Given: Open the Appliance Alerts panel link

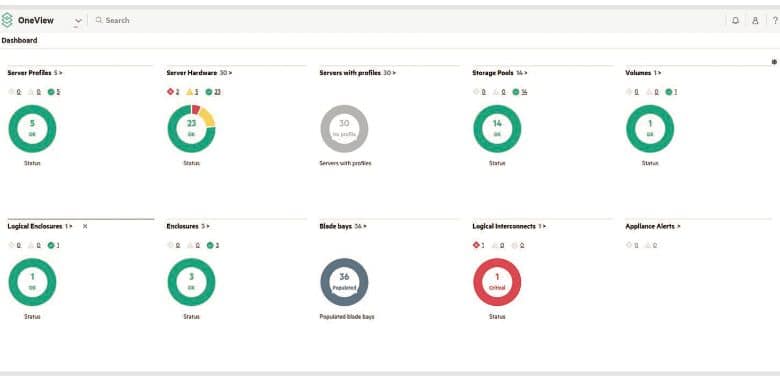Looking at the screenshot, I should [x=653, y=226].
